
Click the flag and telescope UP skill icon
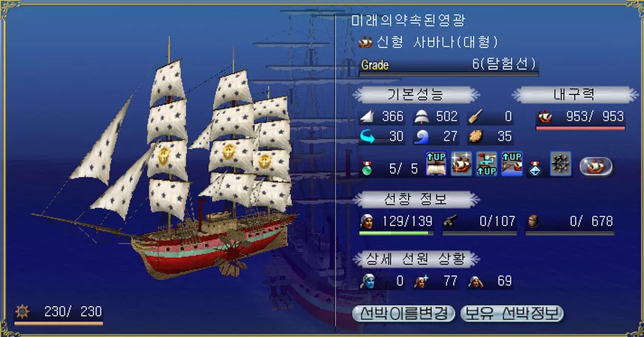(x=487, y=163)
